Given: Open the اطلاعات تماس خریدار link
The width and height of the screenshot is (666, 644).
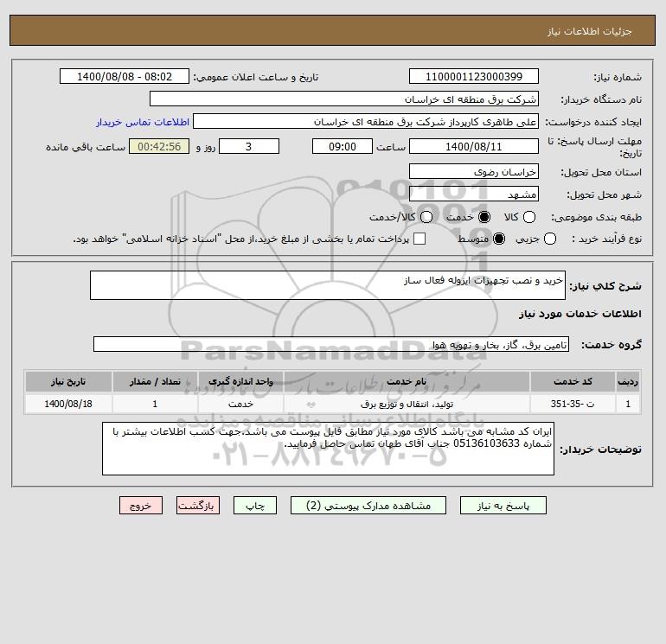Looking at the screenshot, I should click(x=143, y=122).
